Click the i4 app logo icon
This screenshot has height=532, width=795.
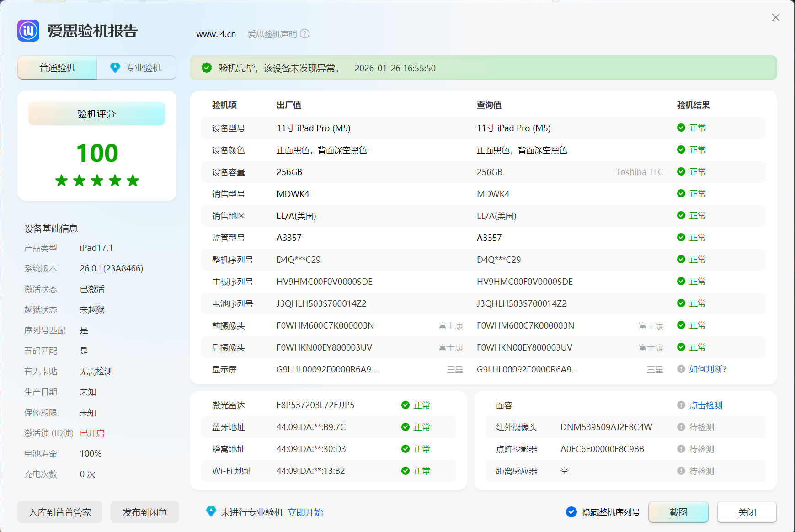(x=28, y=31)
